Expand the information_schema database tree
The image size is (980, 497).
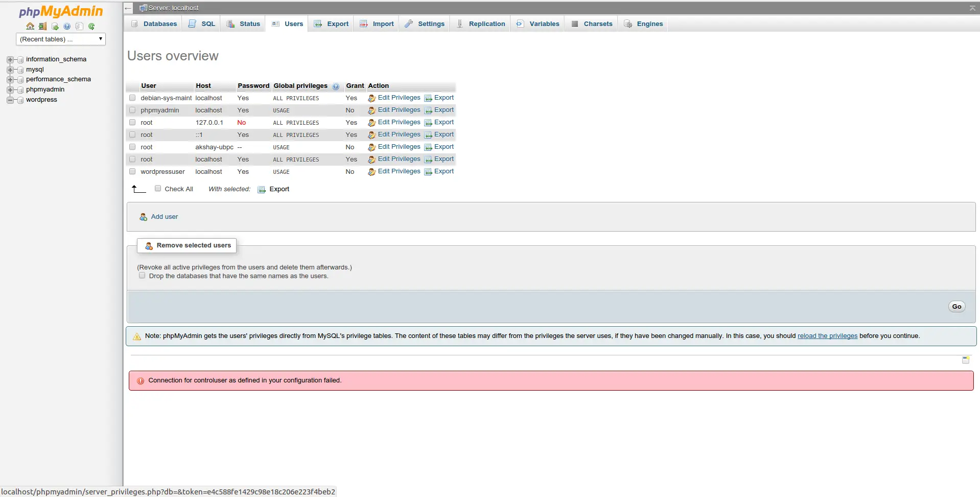coord(10,60)
